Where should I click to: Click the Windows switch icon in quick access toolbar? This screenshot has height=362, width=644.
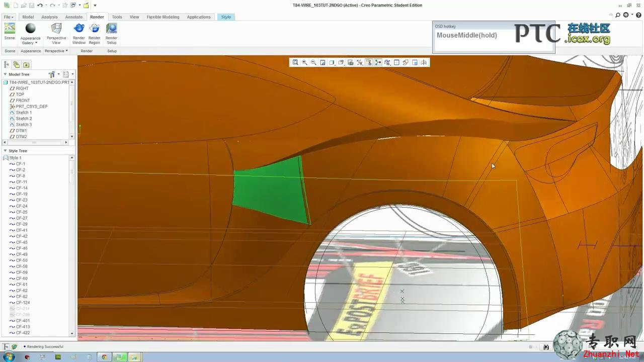[73, 5]
